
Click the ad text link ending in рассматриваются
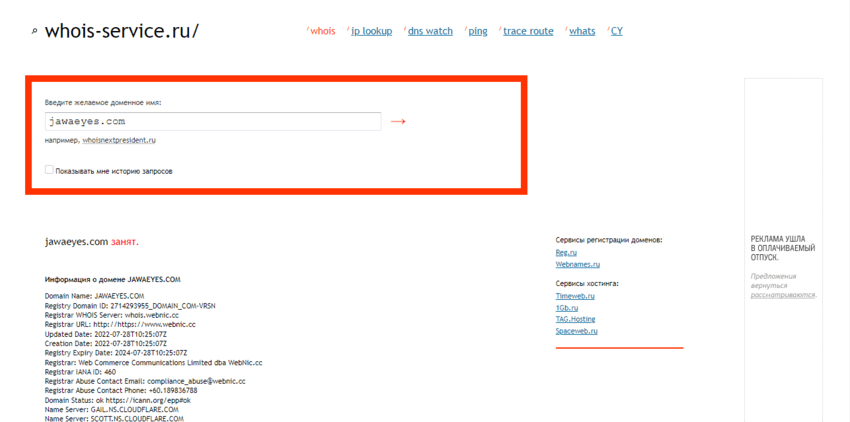tap(782, 295)
